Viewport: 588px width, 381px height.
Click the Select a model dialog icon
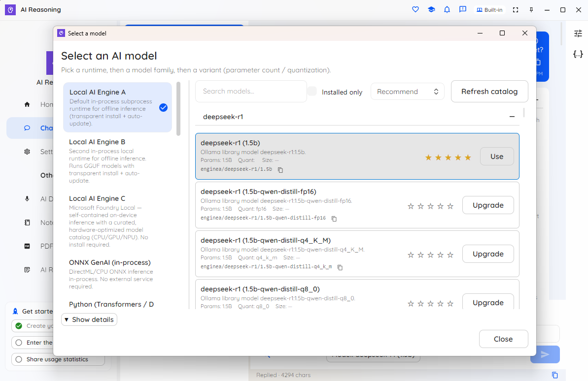(x=61, y=33)
